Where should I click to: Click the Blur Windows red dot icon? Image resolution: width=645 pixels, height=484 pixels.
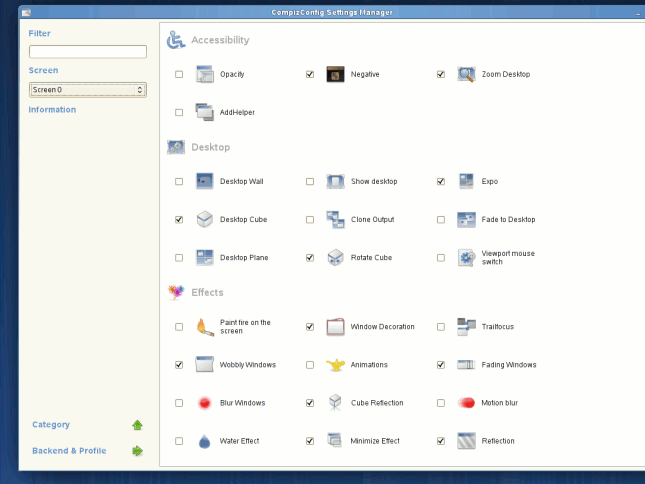pyautogui.click(x=204, y=403)
